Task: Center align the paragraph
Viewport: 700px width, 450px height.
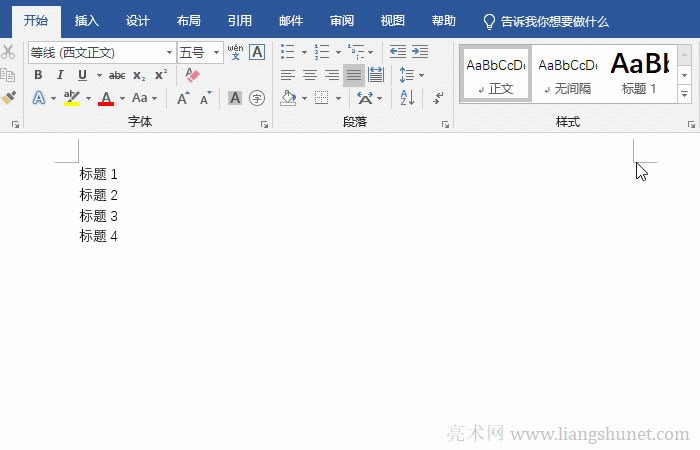Action: coord(310,75)
